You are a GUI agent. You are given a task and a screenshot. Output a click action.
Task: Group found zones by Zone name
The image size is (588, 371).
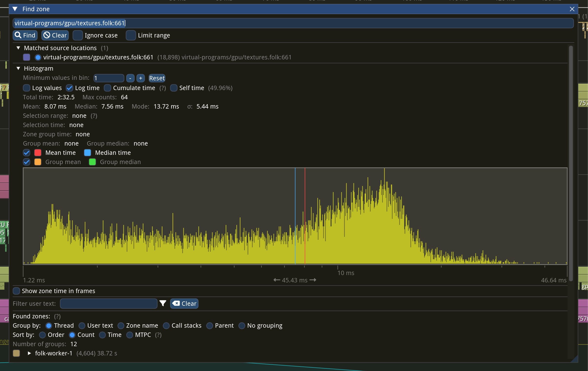coord(121,325)
